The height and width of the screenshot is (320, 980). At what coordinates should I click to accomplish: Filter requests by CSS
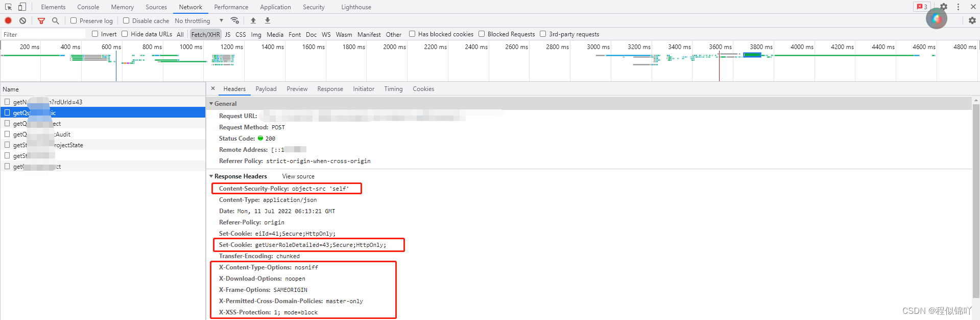click(241, 34)
